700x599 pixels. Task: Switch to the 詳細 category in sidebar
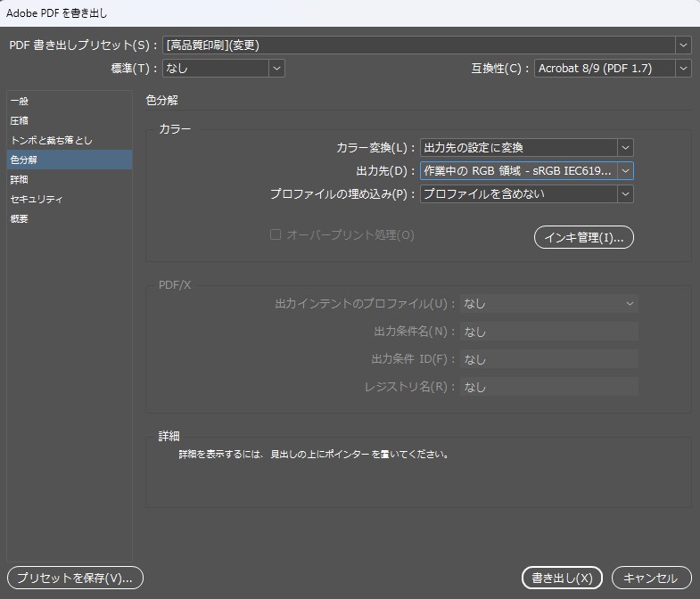(x=70, y=179)
